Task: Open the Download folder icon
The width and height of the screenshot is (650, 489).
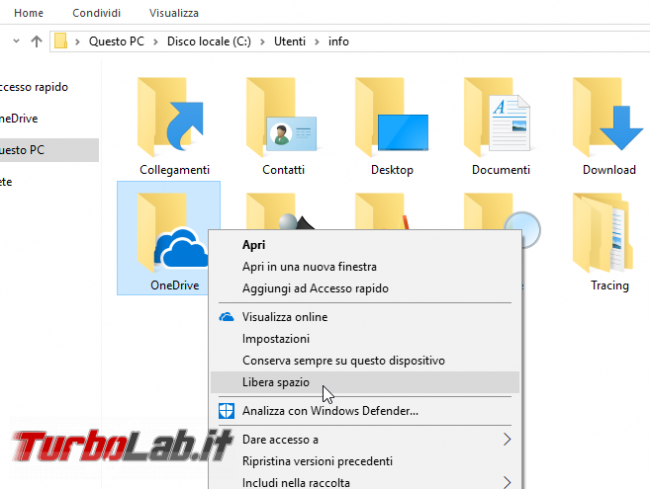Action: [608, 117]
